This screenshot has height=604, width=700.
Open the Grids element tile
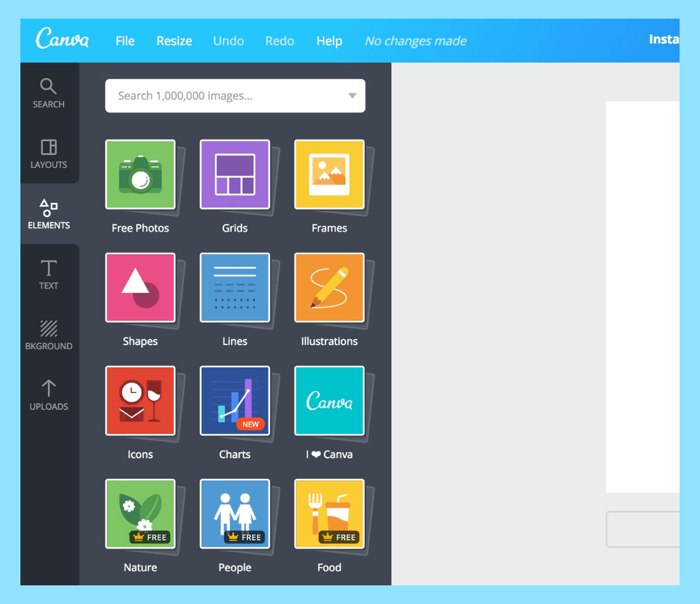click(x=235, y=174)
